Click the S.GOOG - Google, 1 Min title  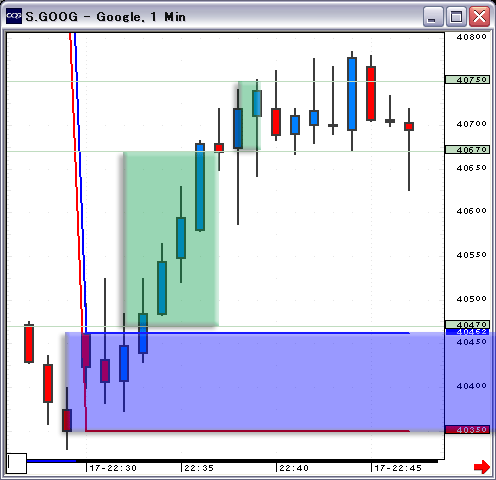coord(105,17)
